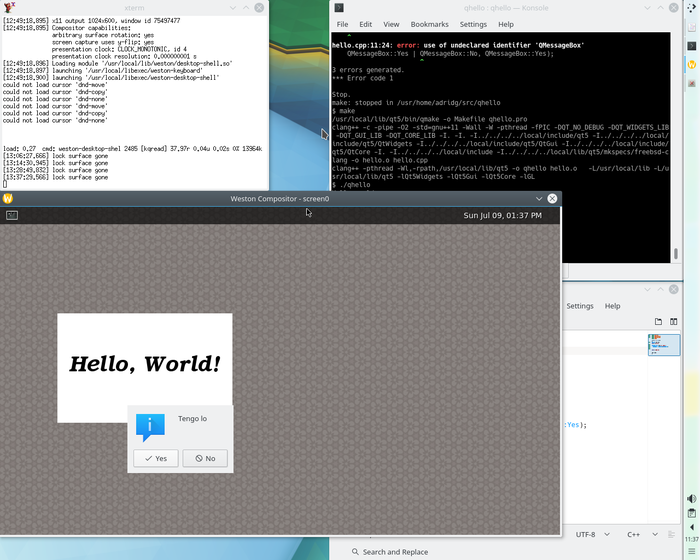Click the Yes button in dialog
Image resolution: width=700 pixels, height=560 pixels.
[156, 458]
